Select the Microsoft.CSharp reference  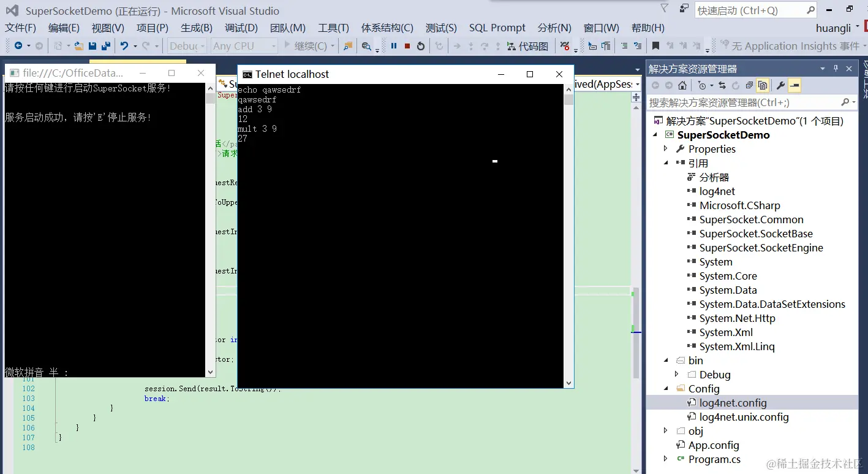740,205
